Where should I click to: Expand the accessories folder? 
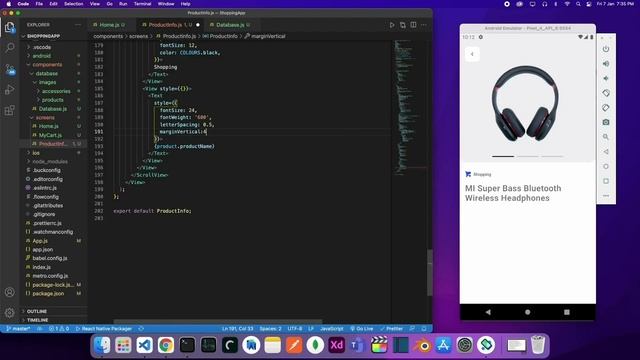[x=56, y=91]
